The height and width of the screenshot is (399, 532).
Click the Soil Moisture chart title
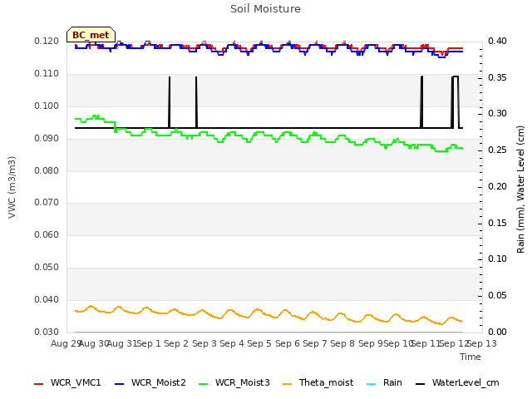click(x=266, y=9)
